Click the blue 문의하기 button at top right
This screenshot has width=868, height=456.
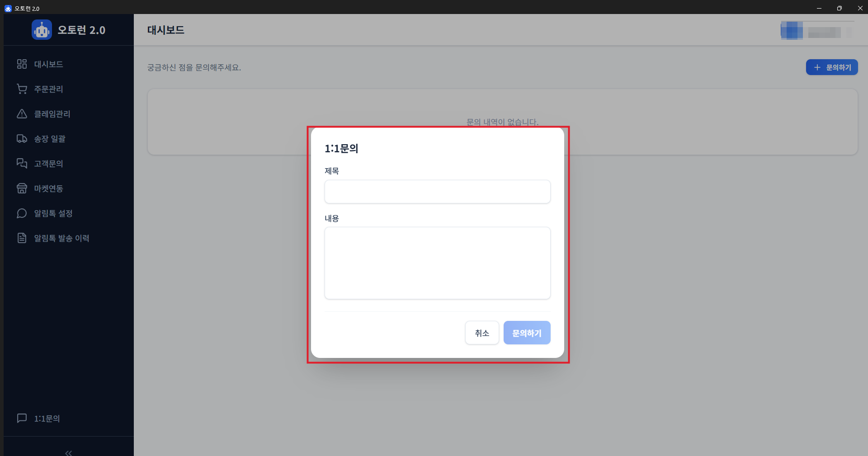(832, 67)
